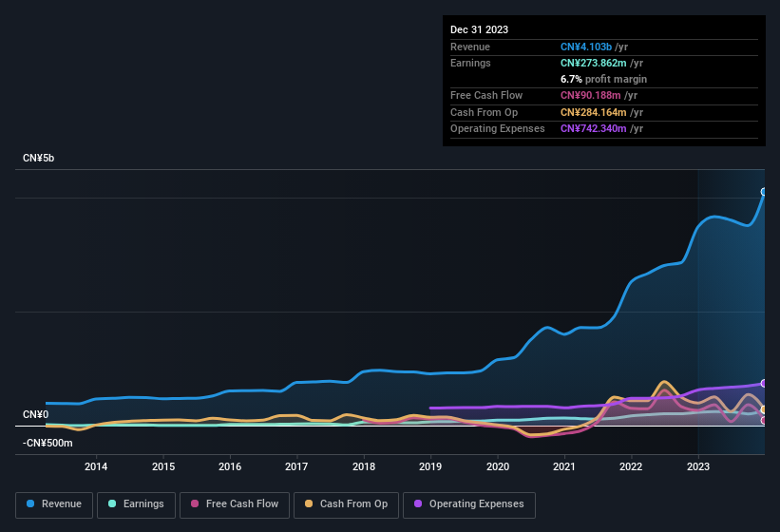This screenshot has width=780, height=532.
Task: Click the 2019 x-axis label
Action: pyautogui.click(x=430, y=466)
